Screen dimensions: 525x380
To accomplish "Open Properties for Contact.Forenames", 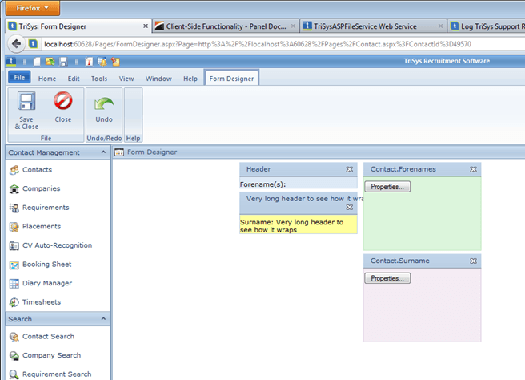I will click(x=387, y=186).
